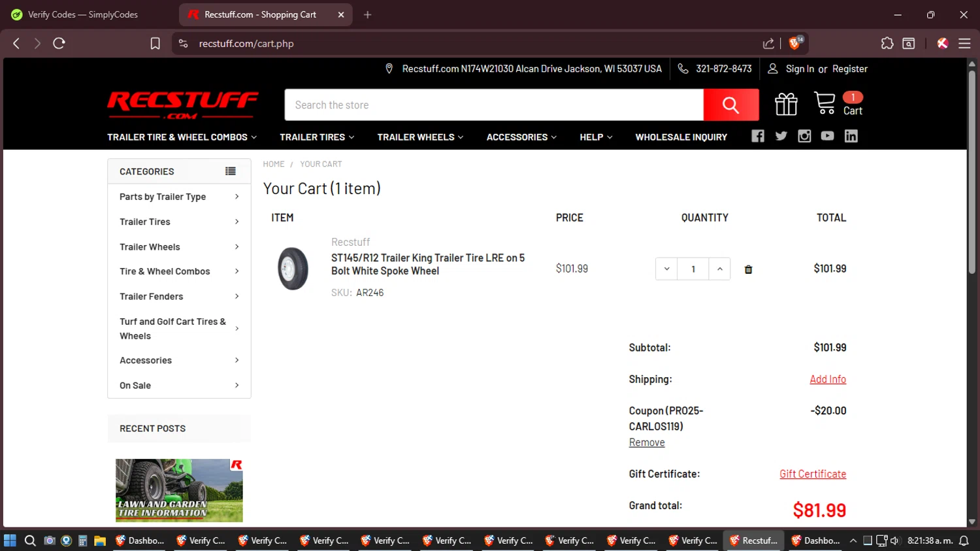Viewport: 980px width, 551px height.
Task: Go back with browser back arrow
Action: [16, 43]
